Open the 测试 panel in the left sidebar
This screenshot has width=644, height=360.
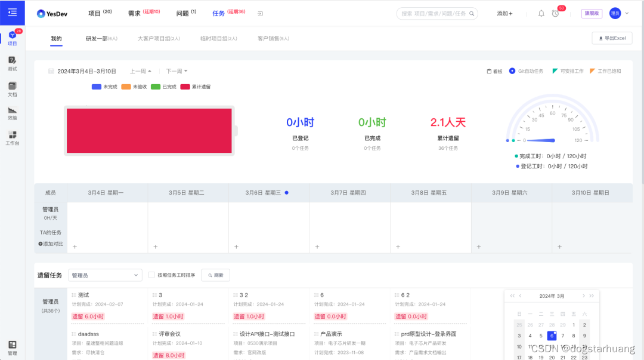coord(12,63)
